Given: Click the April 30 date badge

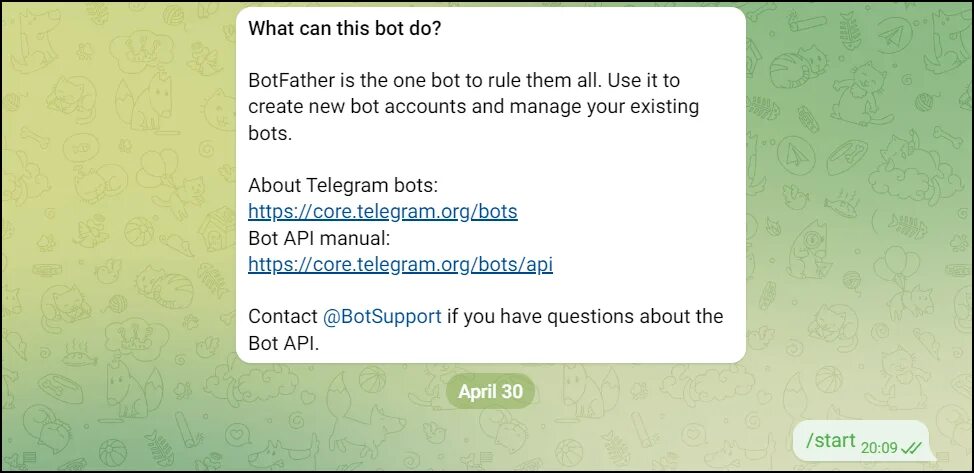Looking at the screenshot, I should (490, 391).
